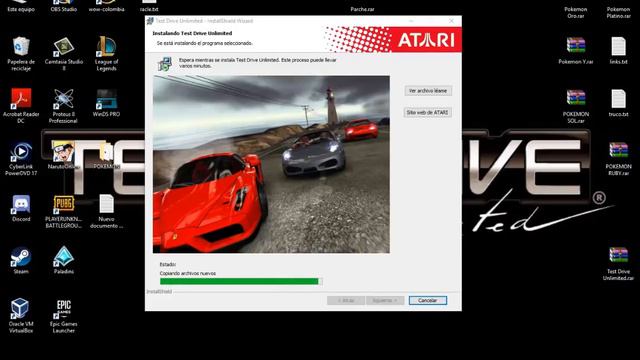Select Test Drive Unlimited.rar archive
640x360 pixels.
click(618, 263)
